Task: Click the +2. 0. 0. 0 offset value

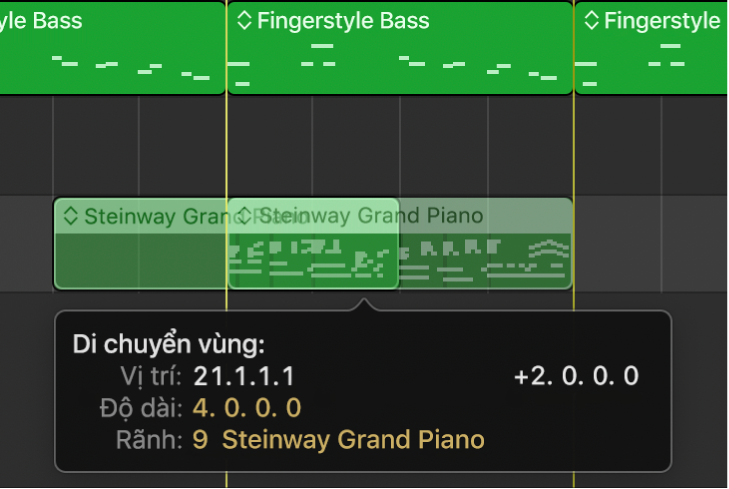Action: pos(577,376)
